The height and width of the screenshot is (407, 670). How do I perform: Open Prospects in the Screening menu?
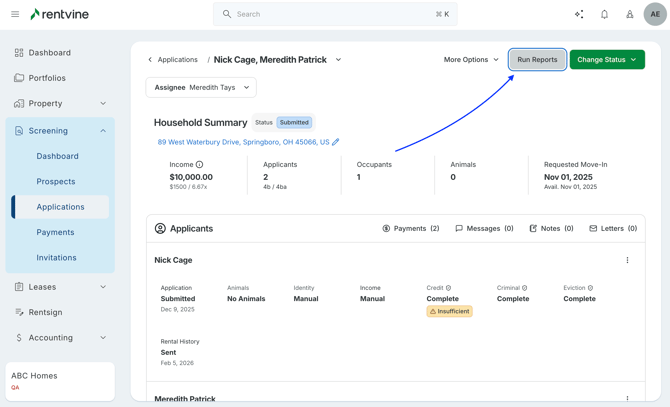coord(56,182)
